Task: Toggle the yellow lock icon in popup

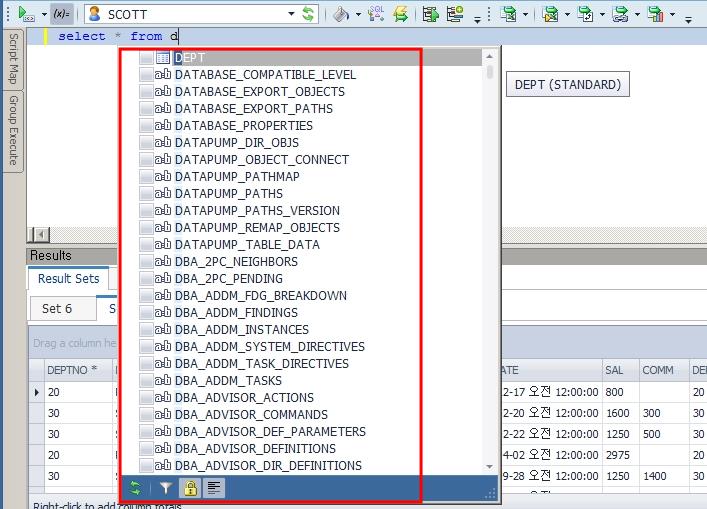Action: tap(189, 488)
